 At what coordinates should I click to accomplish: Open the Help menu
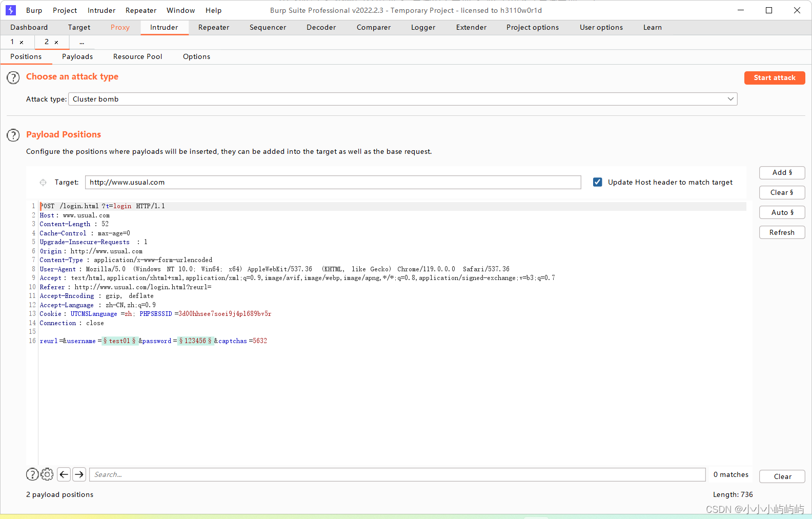[x=213, y=10]
